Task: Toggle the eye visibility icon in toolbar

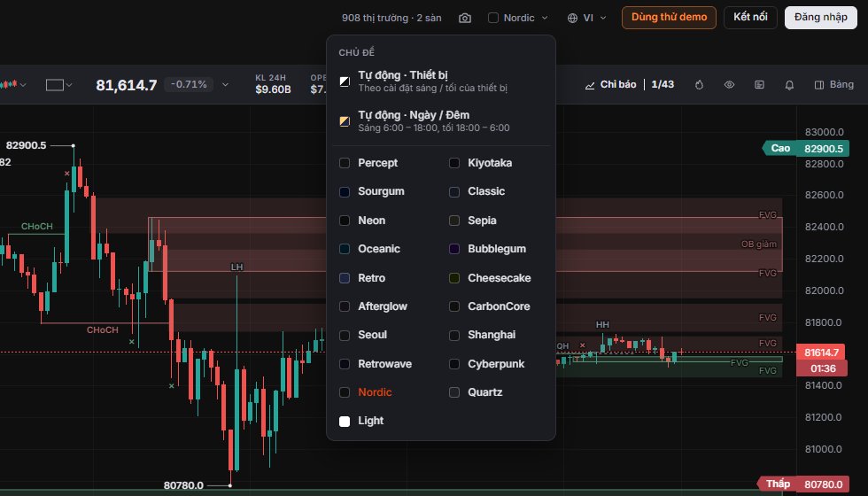Action: 730,85
